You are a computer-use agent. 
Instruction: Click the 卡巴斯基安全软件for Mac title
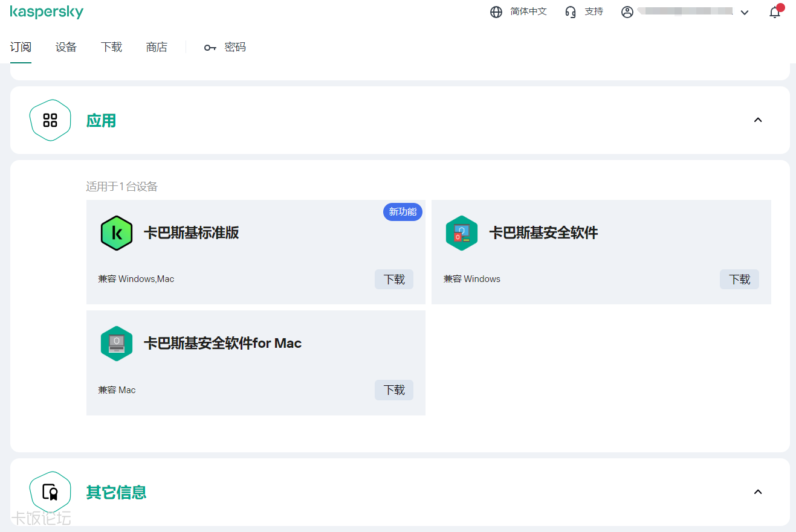click(x=222, y=344)
